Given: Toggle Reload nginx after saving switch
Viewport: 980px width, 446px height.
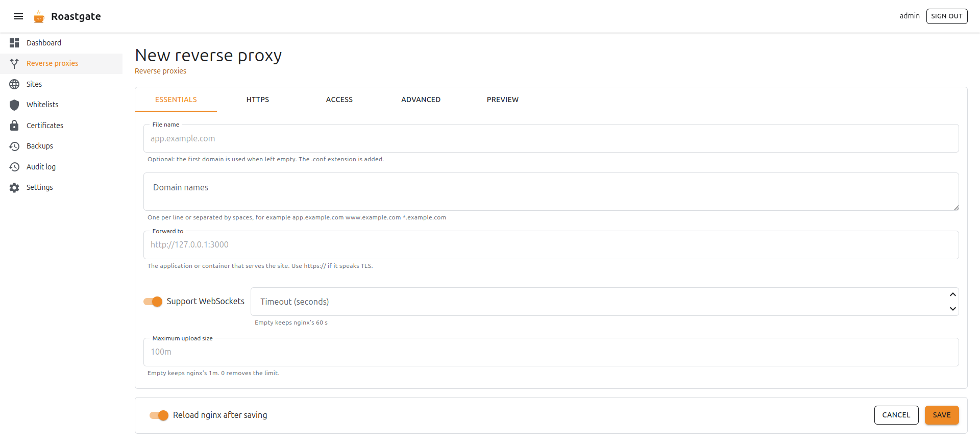Looking at the screenshot, I should point(159,415).
